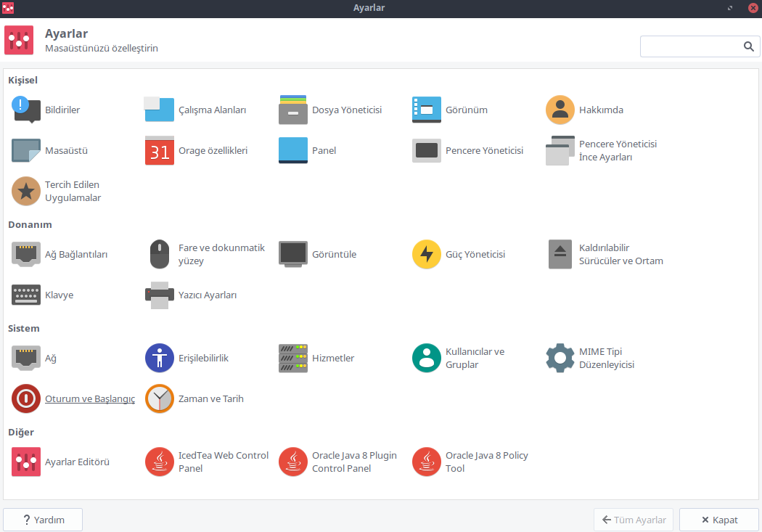The image size is (762, 532).
Task: Open Erişilebilirlik accessibility settings
Action: [x=160, y=359]
